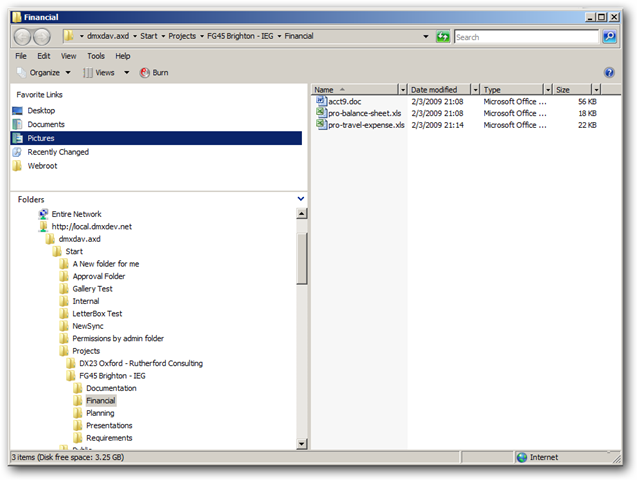This screenshot has width=637, height=480.
Task: Sort by the Size column header
Action: [573, 89]
